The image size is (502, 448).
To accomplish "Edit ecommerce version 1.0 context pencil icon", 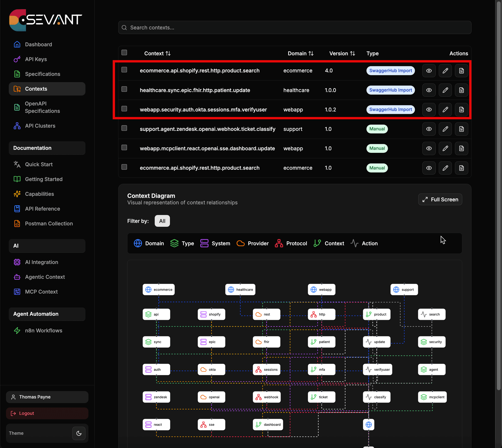I will click(445, 168).
